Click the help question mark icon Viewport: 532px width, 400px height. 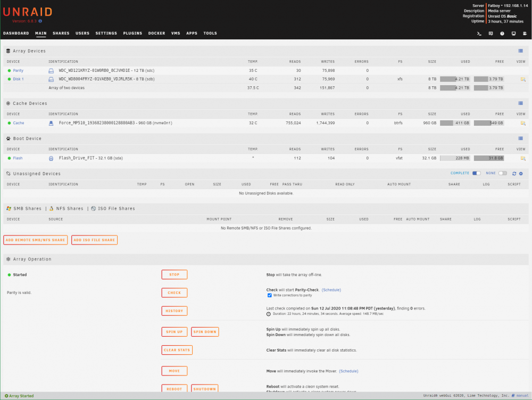click(502, 34)
